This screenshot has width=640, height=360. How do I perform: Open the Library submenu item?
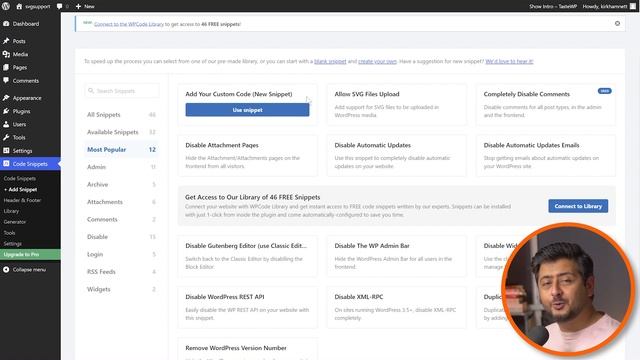click(x=11, y=211)
